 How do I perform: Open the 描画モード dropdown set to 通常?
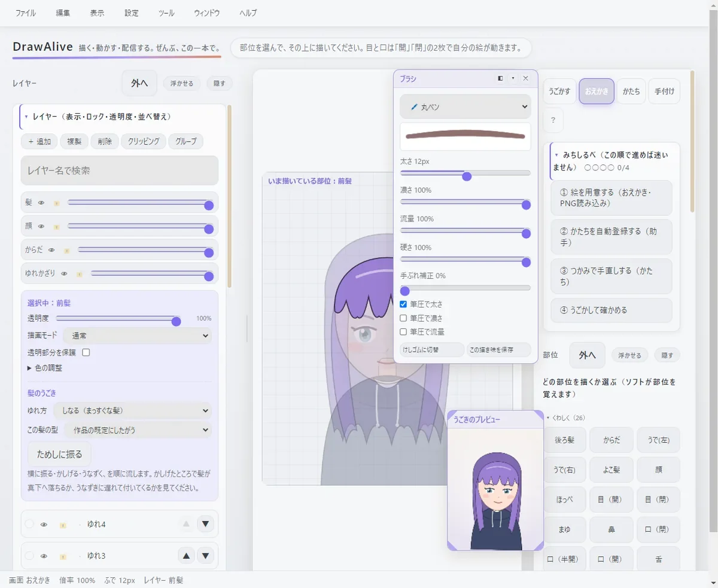137,336
